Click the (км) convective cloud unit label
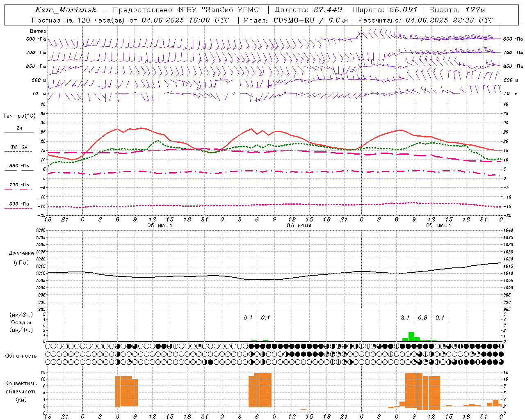 21,399
